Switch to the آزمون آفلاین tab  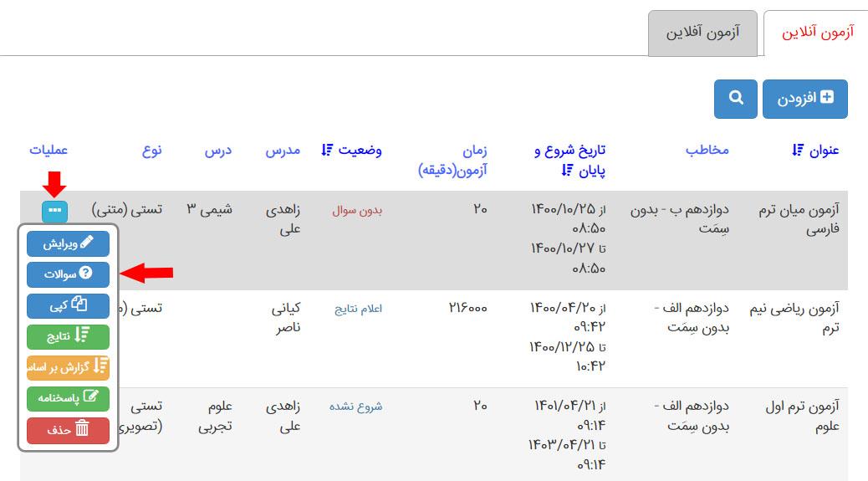[702, 33]
